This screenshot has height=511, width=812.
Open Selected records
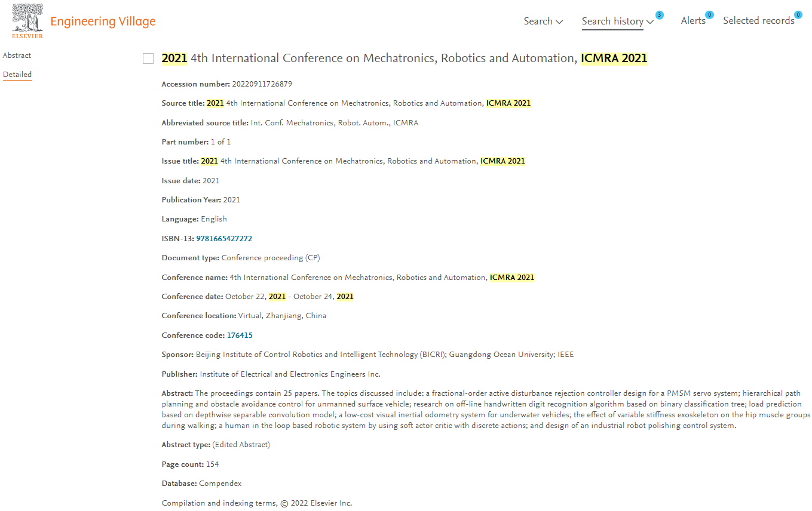[x=759, y=21]
